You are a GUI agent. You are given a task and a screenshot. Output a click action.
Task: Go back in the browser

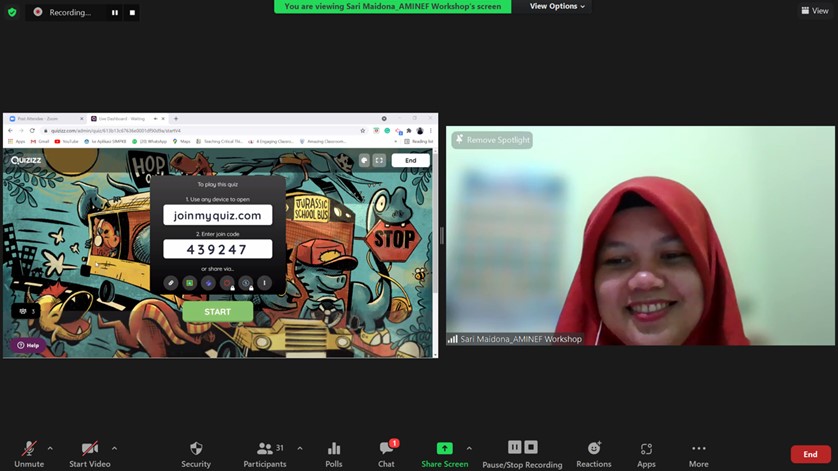10,130
